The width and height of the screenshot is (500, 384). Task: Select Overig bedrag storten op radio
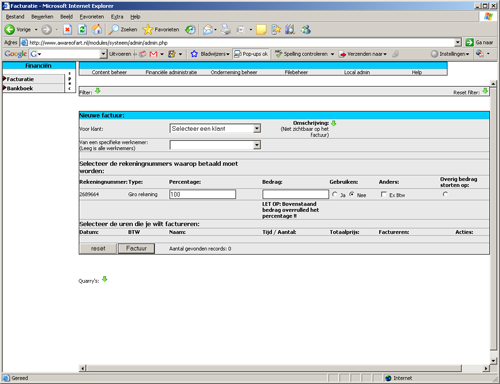pyautogui.click(x=445, y=194)
